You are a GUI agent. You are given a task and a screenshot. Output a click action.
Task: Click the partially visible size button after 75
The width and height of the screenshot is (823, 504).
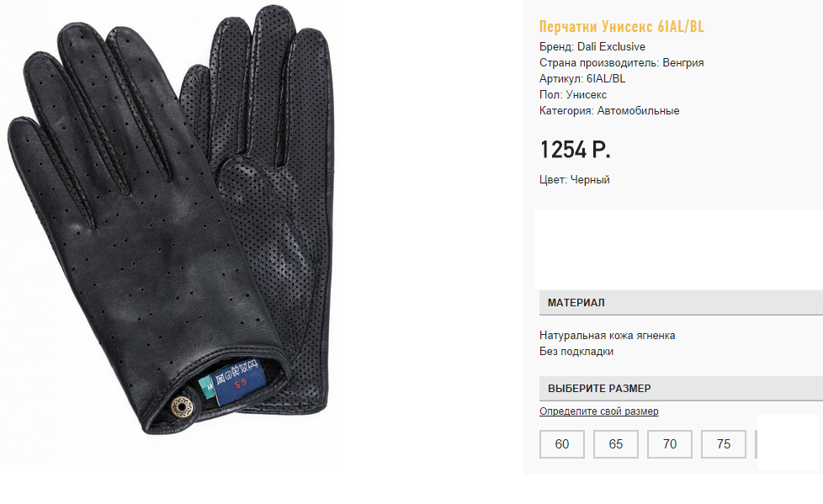point(756,444)
